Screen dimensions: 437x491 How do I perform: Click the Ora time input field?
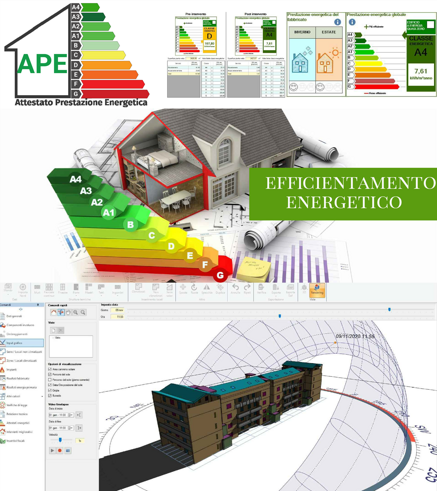coord(117,316)
